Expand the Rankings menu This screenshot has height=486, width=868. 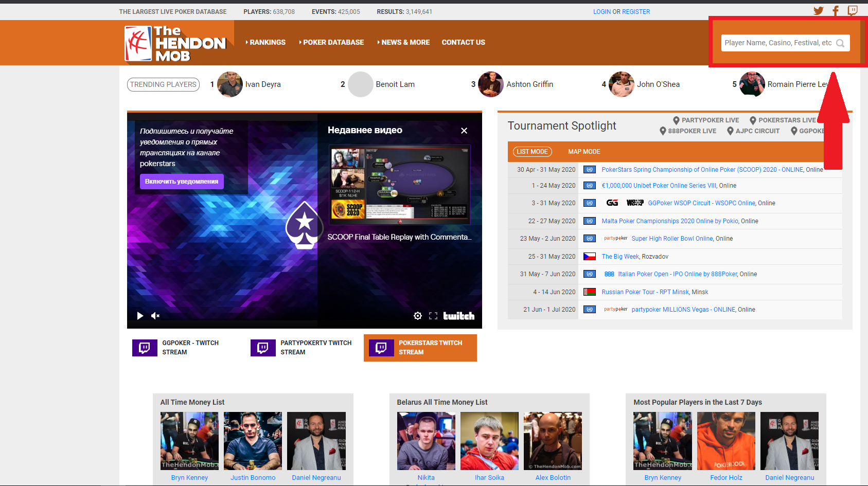click(265, 42)
